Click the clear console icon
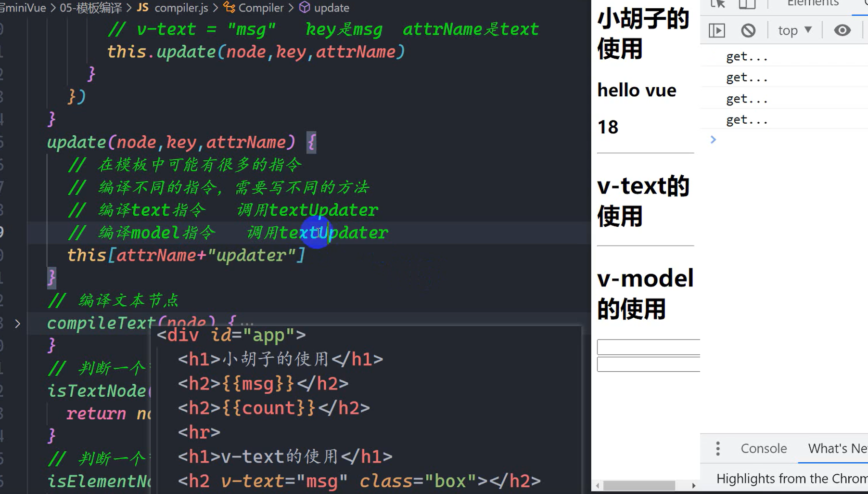 coord(747,30)
